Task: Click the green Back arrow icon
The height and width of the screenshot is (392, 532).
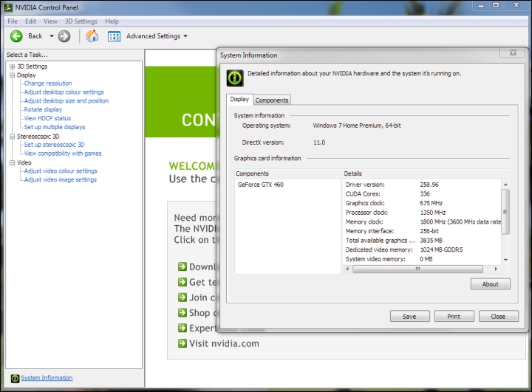Action: (x=16, y=36)
